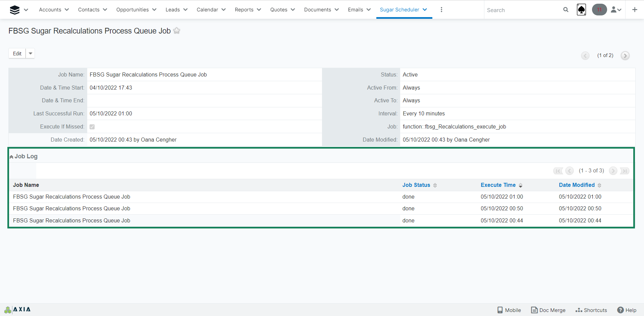This screenshot has width=644, height=316.
Task: Expand the Accounts menu arrow
Action: click(67, 10)
